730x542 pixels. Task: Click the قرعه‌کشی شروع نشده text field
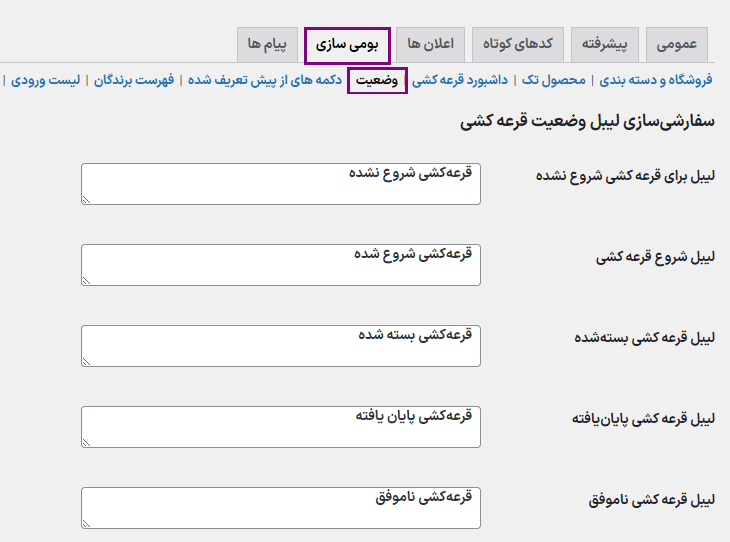tap(280, 184)
